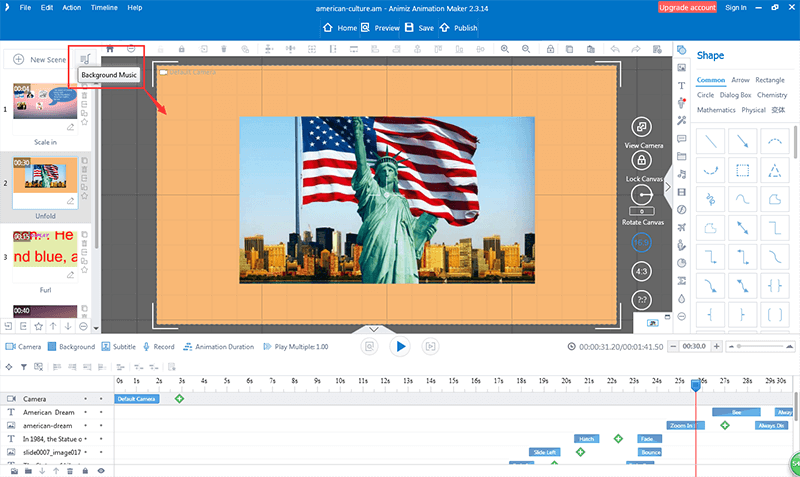Increase scene duration with plus button
The image size is (800, 477).
tap(716, 346)
